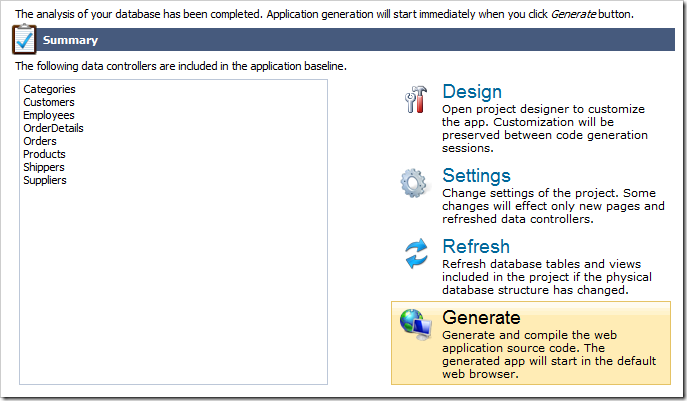Screen dimensions: 687x401
Task: Select Customers in the controllers list
Action: 49,102
